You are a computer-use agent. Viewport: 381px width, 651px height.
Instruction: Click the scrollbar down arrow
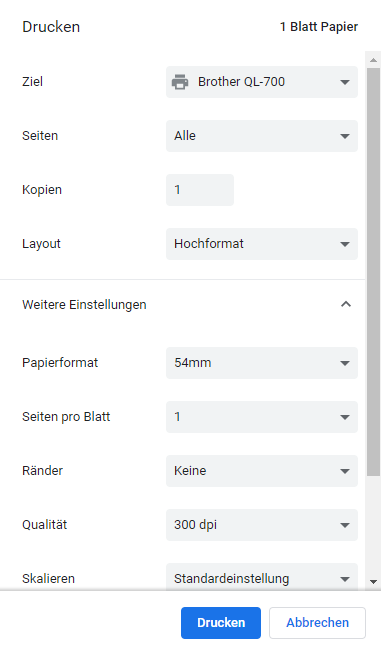tap(373, 582)
